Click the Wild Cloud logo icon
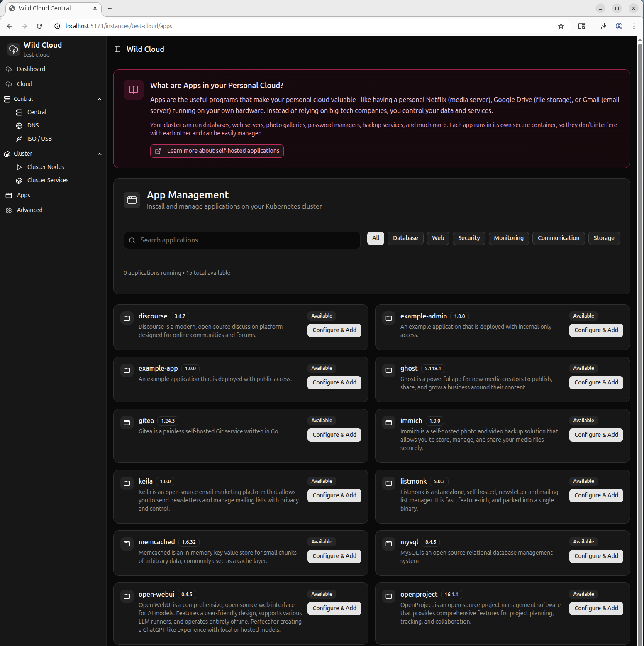The height and width of the screenshot is (646, 644). tap(14, 49)
